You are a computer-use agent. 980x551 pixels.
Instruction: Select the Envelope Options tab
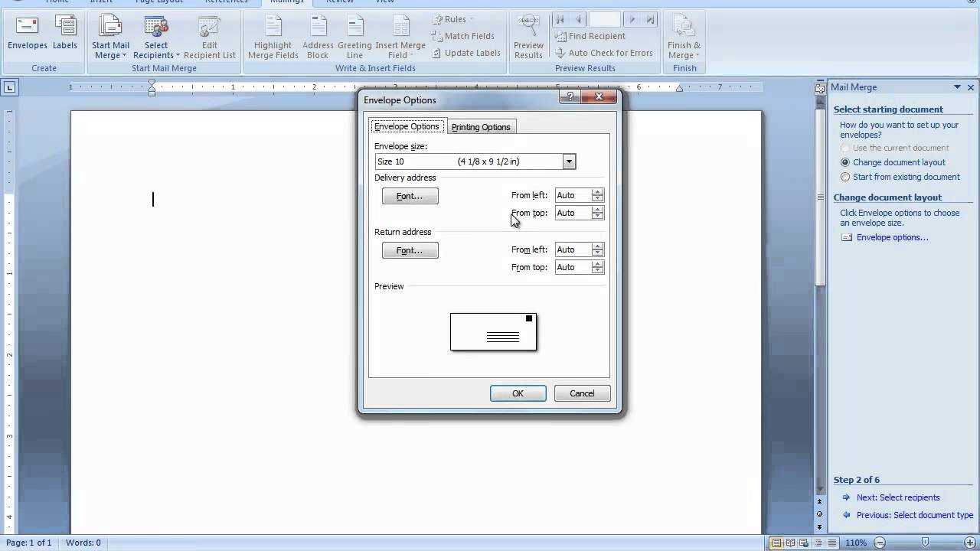click(407, 126)
